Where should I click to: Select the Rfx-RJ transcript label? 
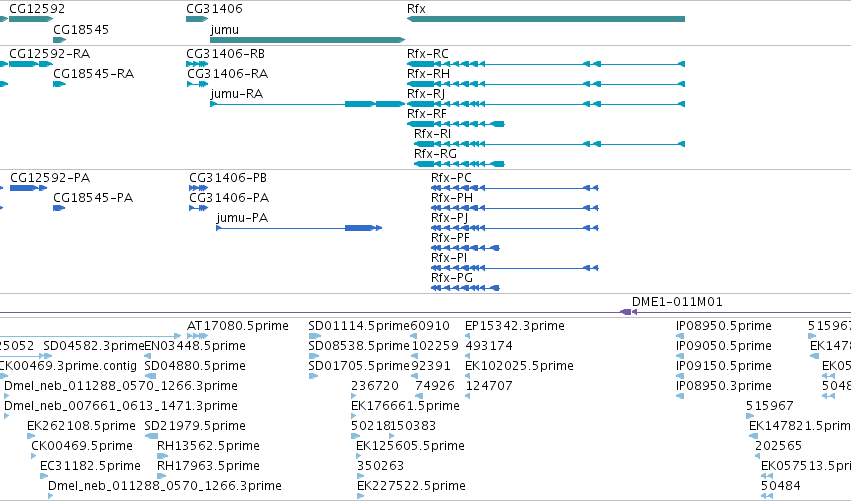[x=426, y=94]
